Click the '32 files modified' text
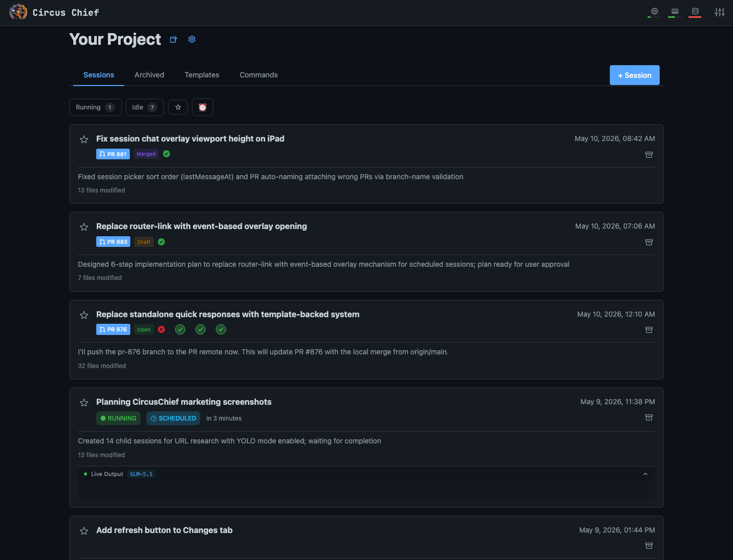 pos(102,366)
